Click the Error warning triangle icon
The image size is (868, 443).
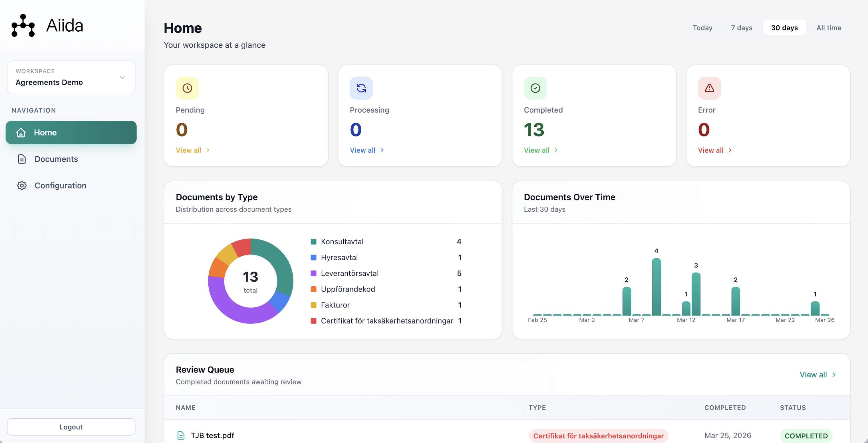click(x=709, y=88)
